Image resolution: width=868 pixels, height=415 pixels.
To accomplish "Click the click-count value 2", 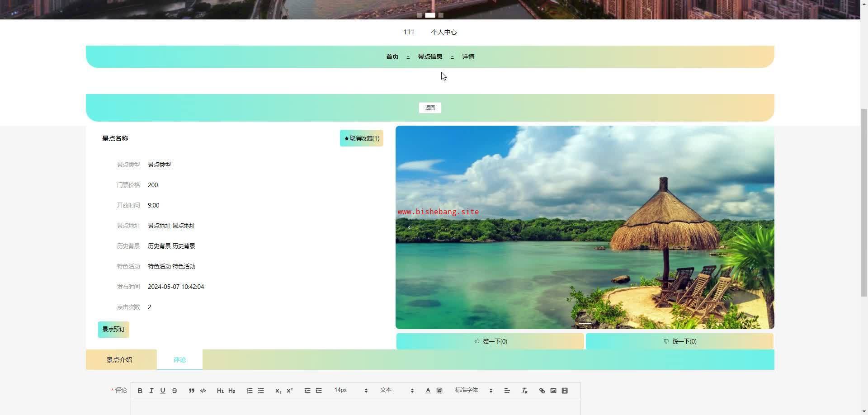I will [150, 307].
